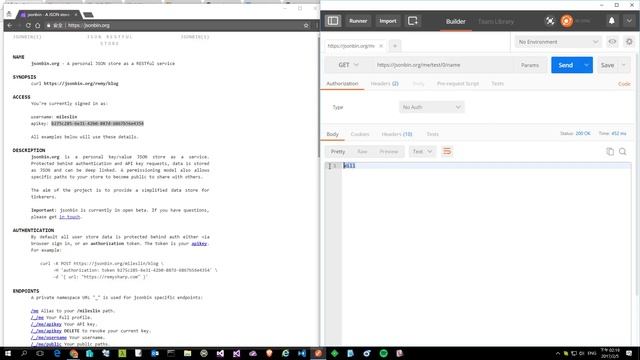Click the Save button
Viewport: 640px width, 360px height.
click(607, 65)
